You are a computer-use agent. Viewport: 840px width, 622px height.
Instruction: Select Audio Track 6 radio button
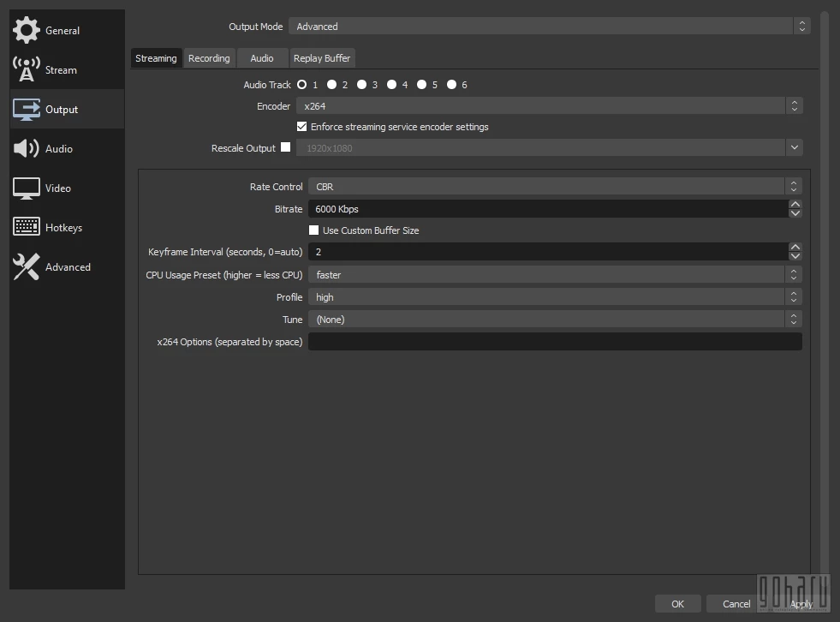[452, 85]
